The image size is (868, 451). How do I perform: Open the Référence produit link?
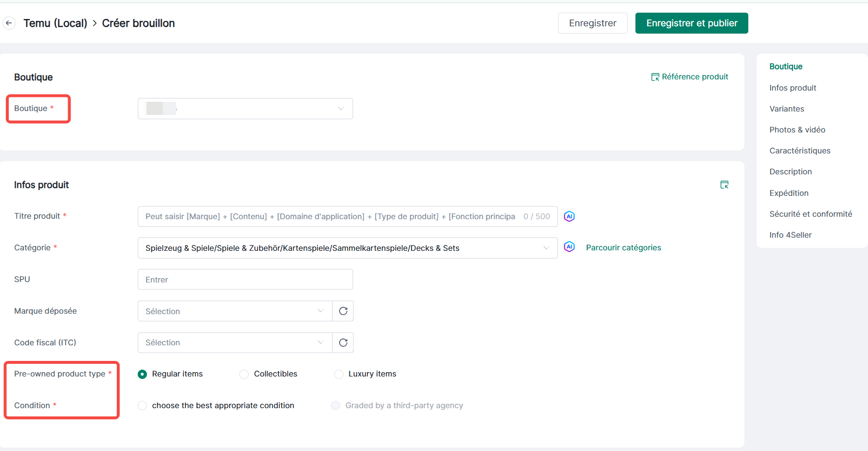[689, 76]
